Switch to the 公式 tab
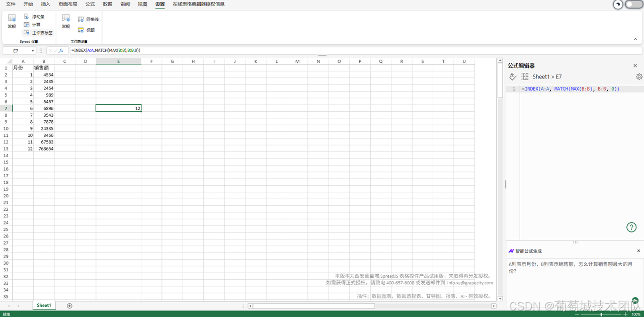The height and width of the screenshot is (317, 644). tap(90, 4)
